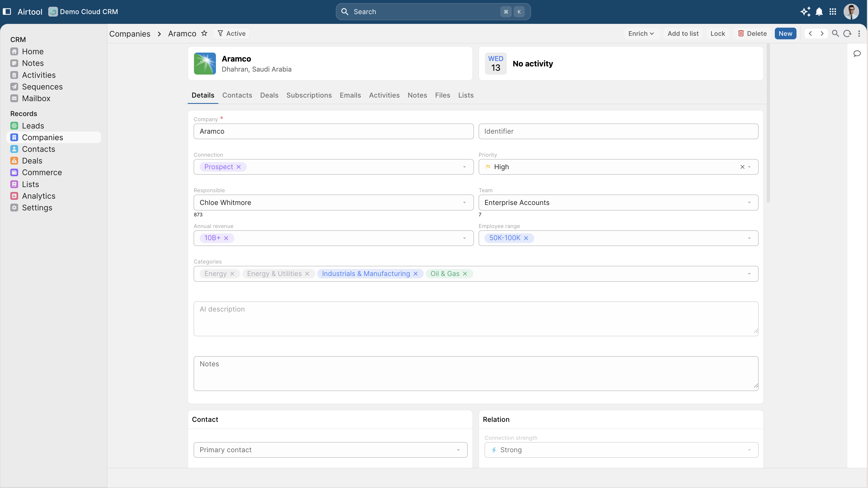Switch to the Emails tab
Viewport: 868px width, 488px height.
click(350, 95)
